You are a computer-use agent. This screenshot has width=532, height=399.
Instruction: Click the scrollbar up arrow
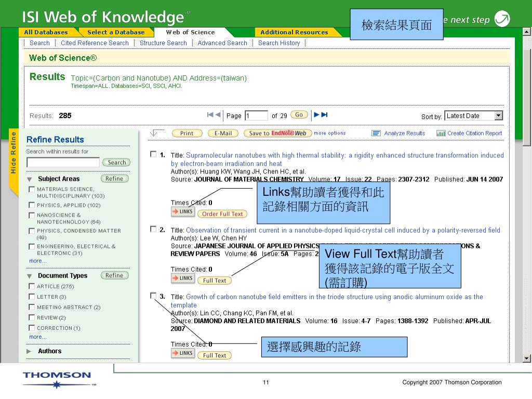click(x=527, y=32)
